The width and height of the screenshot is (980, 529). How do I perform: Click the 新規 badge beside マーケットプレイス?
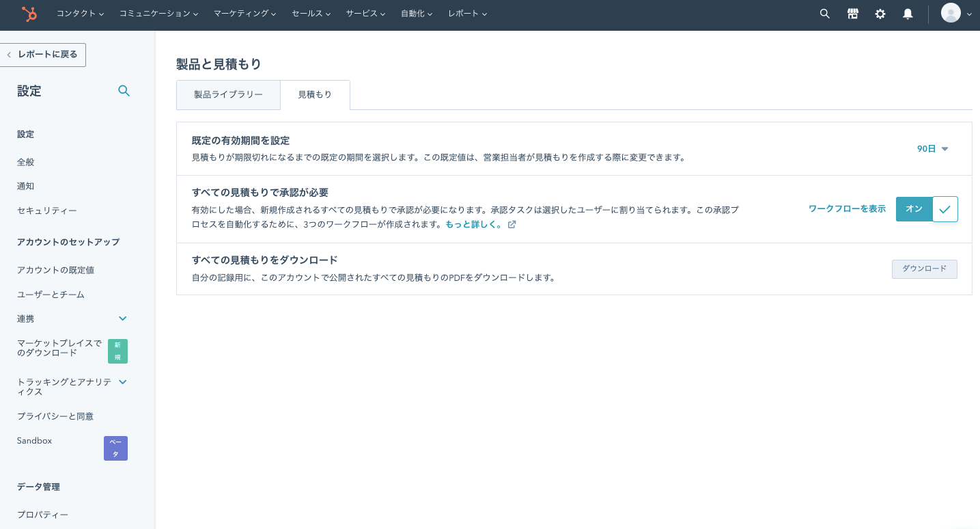117,351
